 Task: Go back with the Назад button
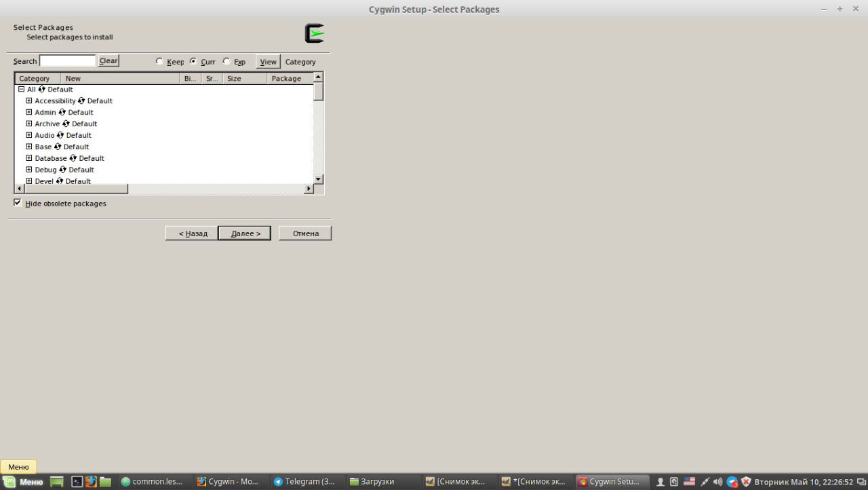tap(193, 233)
